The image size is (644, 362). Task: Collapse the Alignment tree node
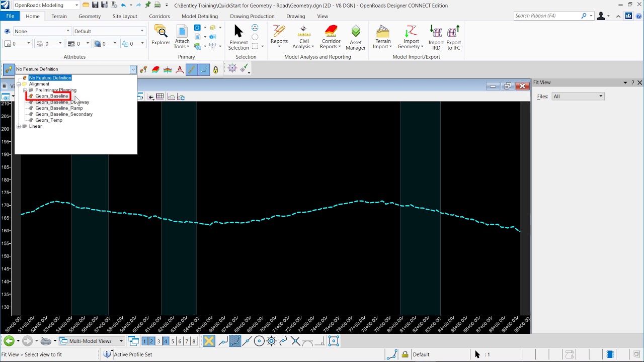coord(19,84)
